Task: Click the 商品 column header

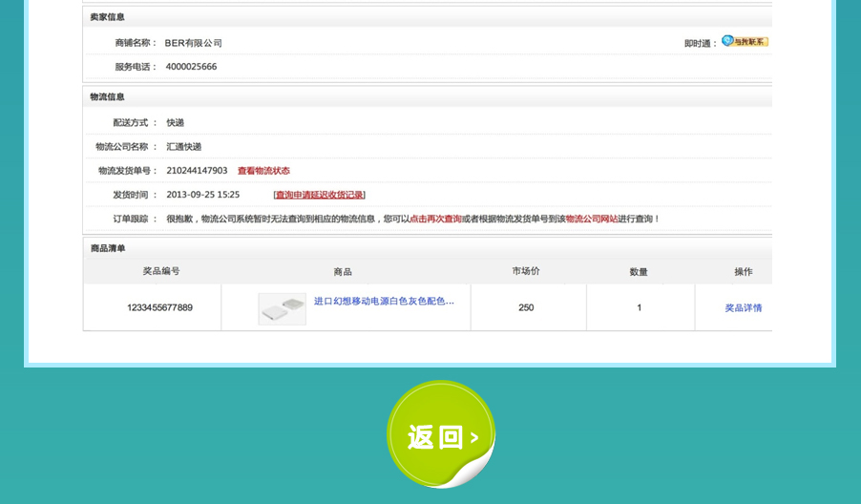Action: pyautogui.click(x=343, y=272)
